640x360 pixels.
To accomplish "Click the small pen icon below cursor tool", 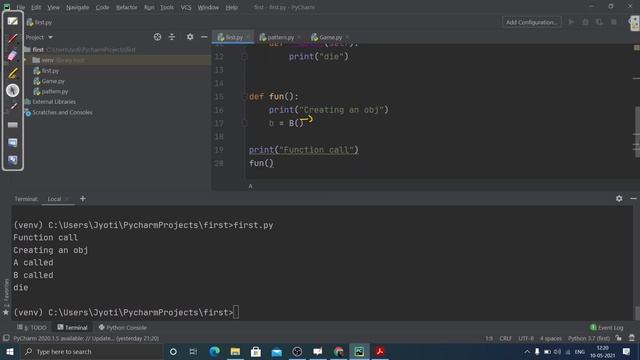I will point(13,107).
